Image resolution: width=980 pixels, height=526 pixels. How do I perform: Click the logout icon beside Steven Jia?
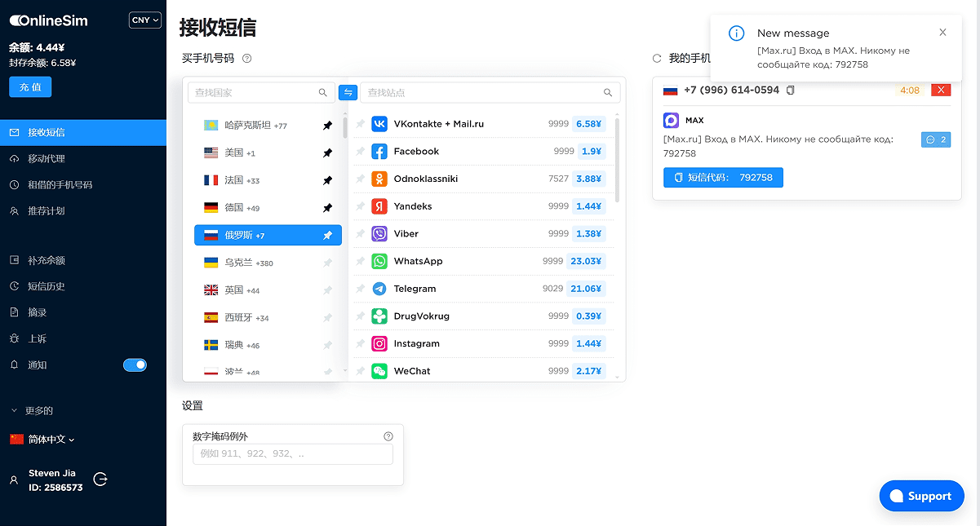(x=100, y=480)
